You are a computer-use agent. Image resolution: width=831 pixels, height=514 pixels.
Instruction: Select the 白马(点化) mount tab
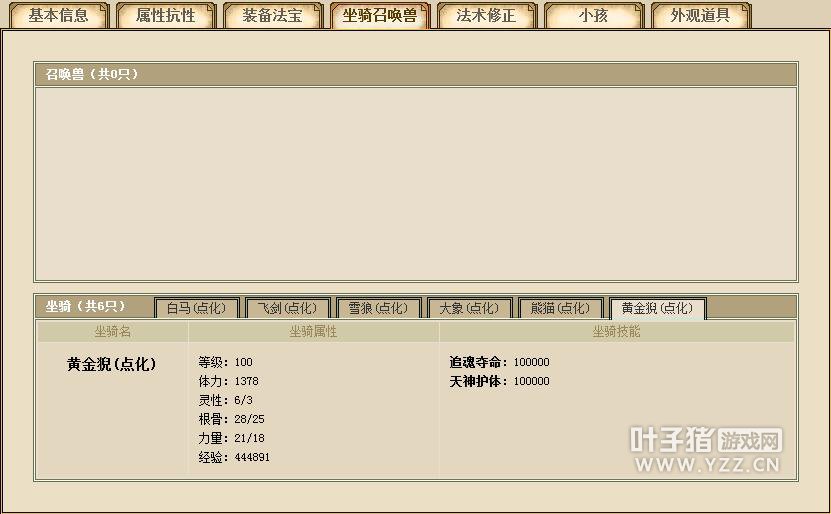(197, 308)
